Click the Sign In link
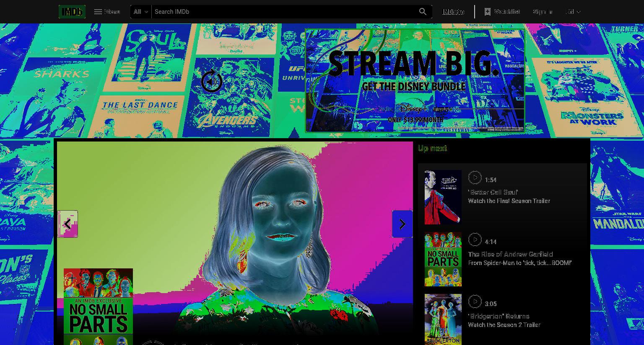The width and height of the screenshot is (644, 345). [x=543, y=12]
